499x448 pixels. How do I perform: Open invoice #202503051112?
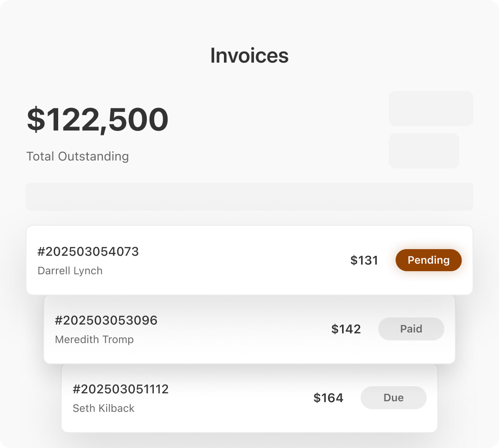tap(120, 389)
